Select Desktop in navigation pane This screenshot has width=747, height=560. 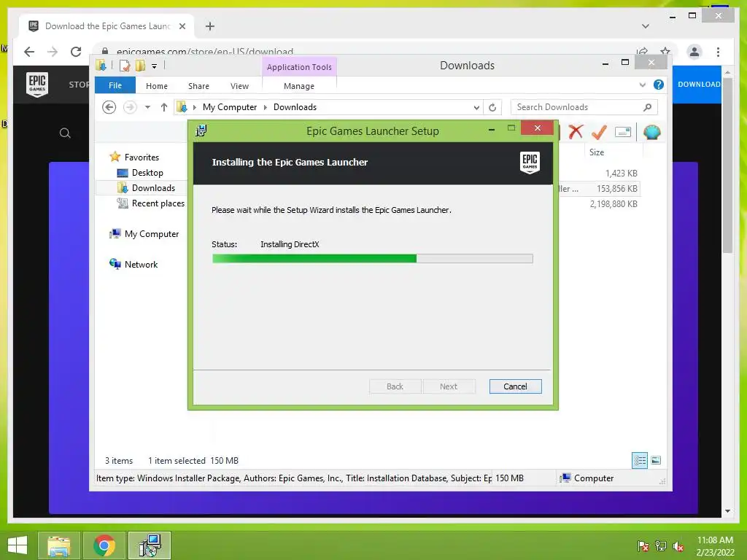pos(140,172)
